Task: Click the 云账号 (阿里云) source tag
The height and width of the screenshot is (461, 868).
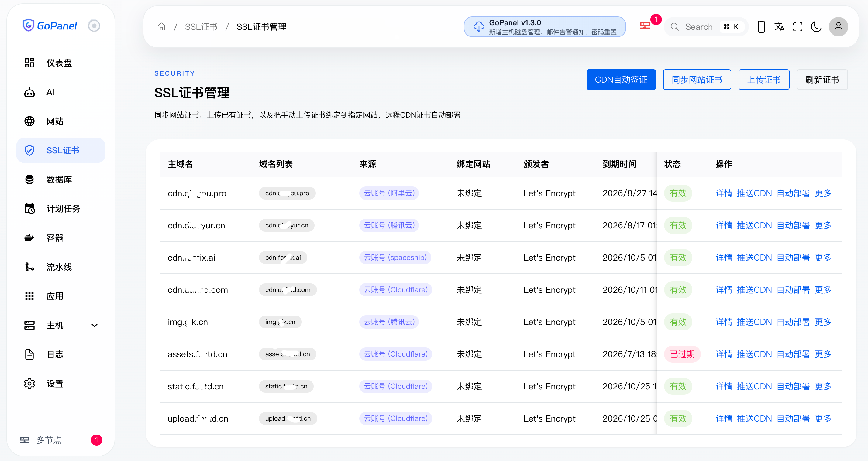Action: [389, 193]
